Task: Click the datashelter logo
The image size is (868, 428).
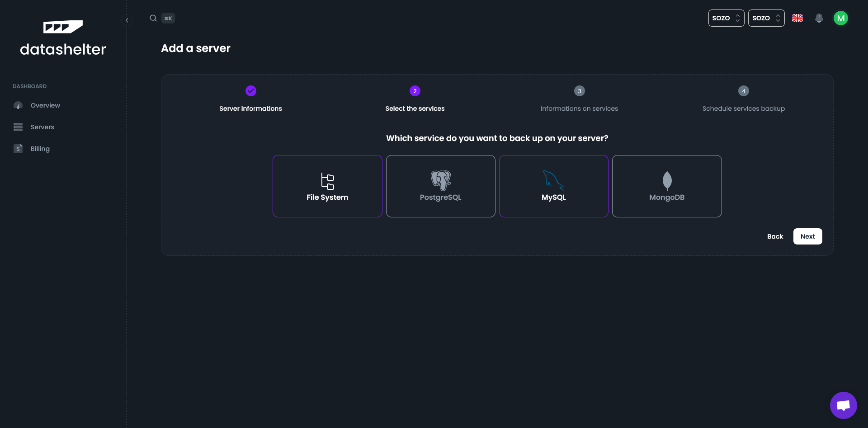Action: 63,38
